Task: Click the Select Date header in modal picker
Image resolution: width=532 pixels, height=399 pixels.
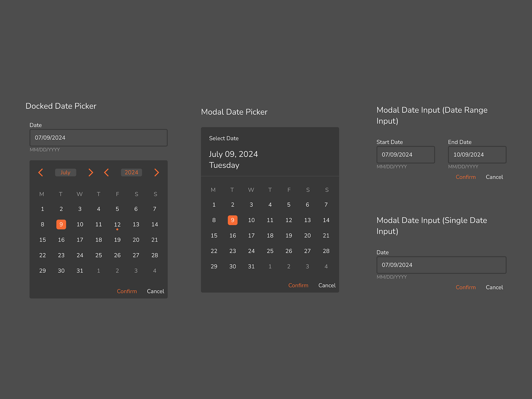Action: click(x=224, y=138)
